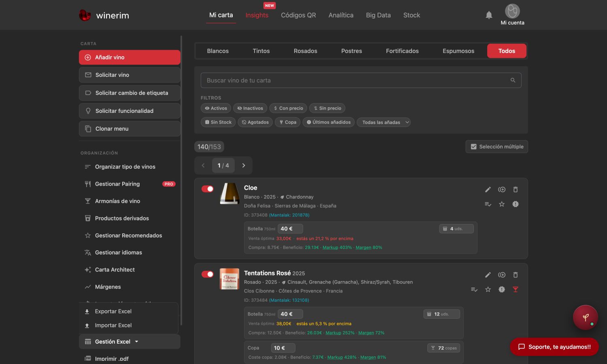
Task: Open the floating sprout assistant button
Action: 585,317
